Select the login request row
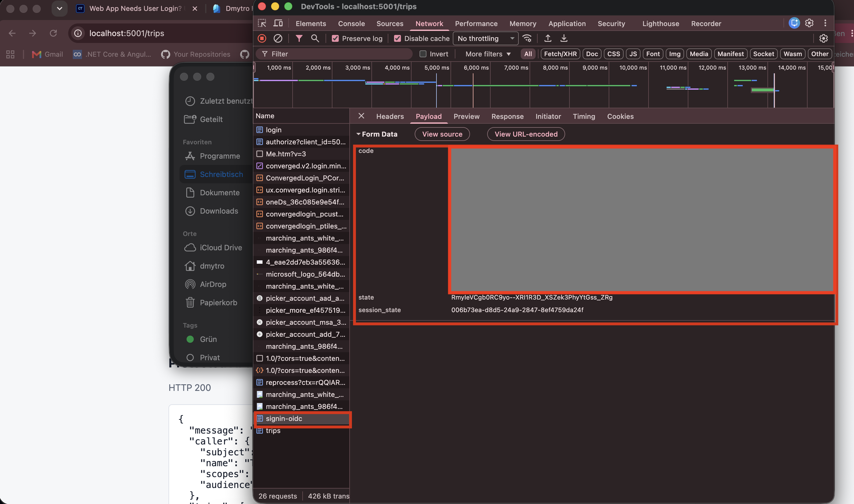The image size is (854, 504). 301,130
